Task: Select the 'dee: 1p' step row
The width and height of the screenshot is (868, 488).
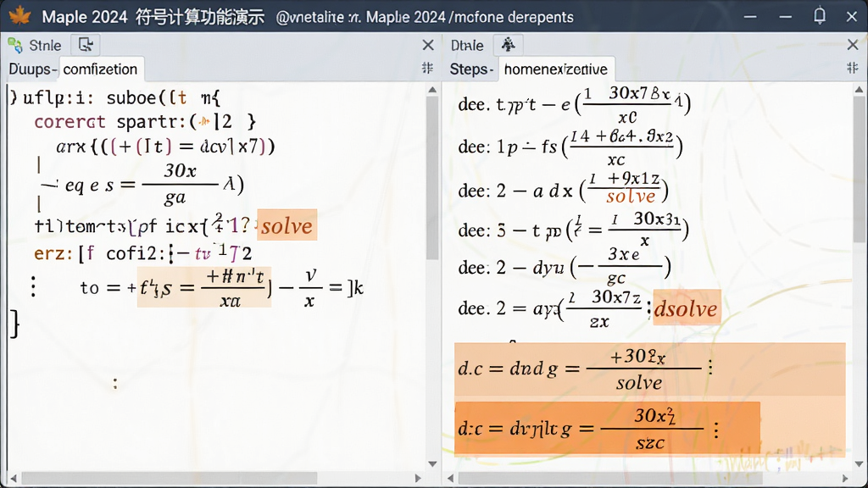Action: [570, 147]
